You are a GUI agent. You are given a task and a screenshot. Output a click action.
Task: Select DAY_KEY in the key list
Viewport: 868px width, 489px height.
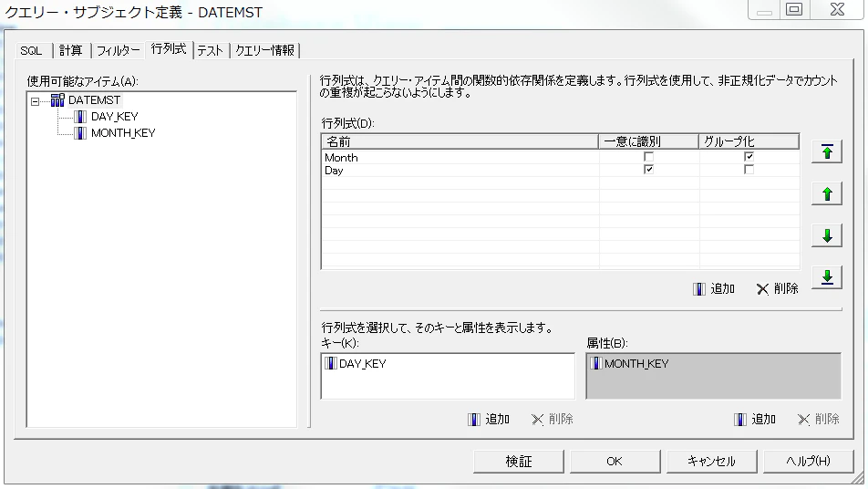pyautogui.click(x=363, y=363)
